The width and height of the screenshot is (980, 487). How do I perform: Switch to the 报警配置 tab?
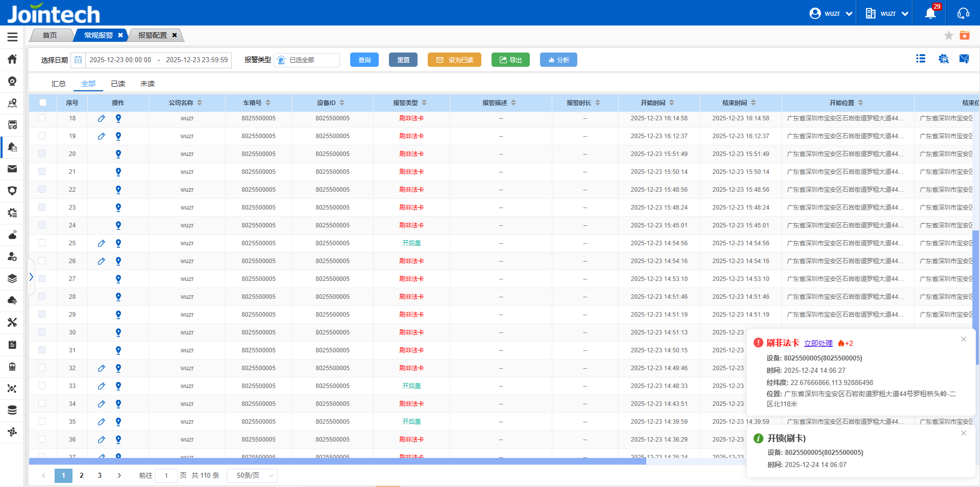click(x=153, y=35)
